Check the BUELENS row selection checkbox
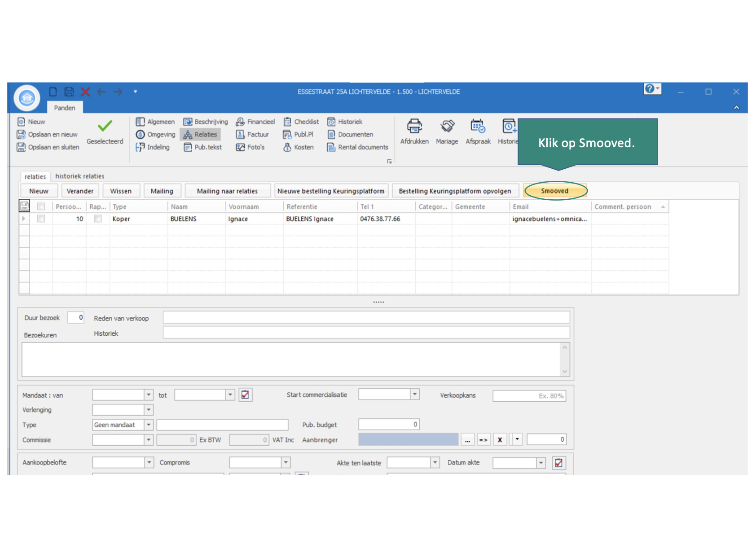The image size is (756, 535). (41, 219)
